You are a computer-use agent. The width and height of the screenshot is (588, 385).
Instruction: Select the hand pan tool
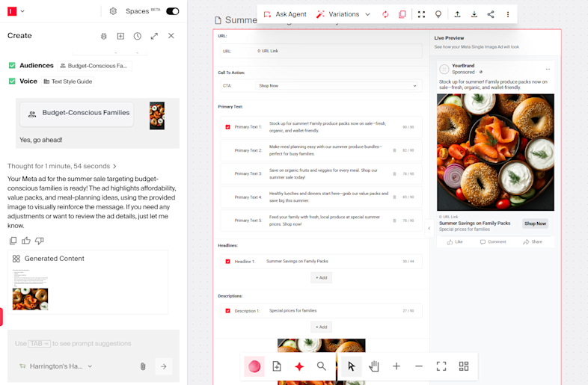click(x=373, y=366)
